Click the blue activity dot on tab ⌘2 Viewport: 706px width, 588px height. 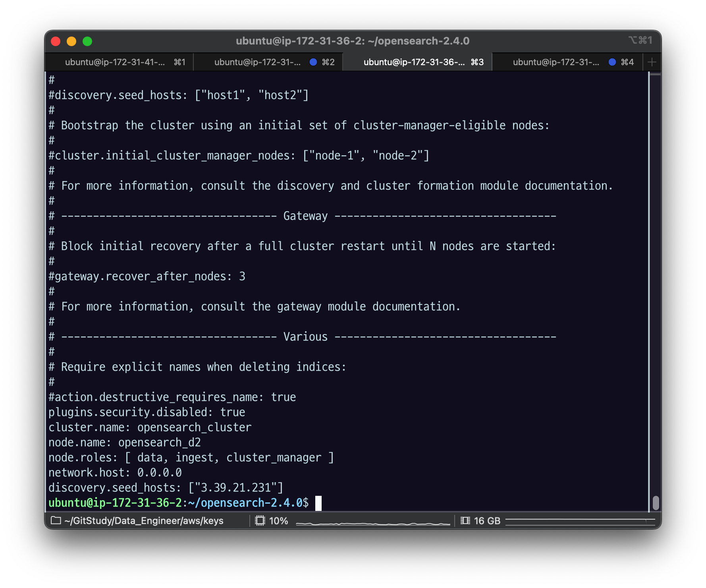[313, 62]
